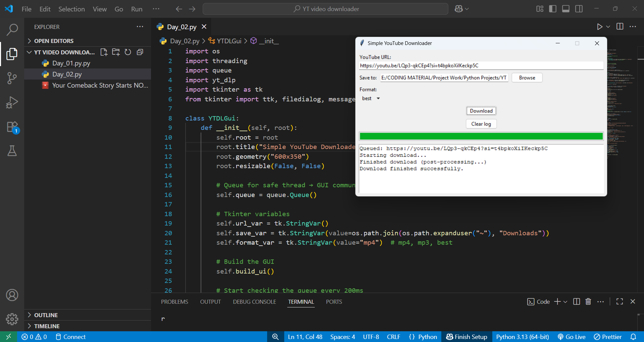
Task: Expand the OPEN EDITORS section
Action: 54,41
